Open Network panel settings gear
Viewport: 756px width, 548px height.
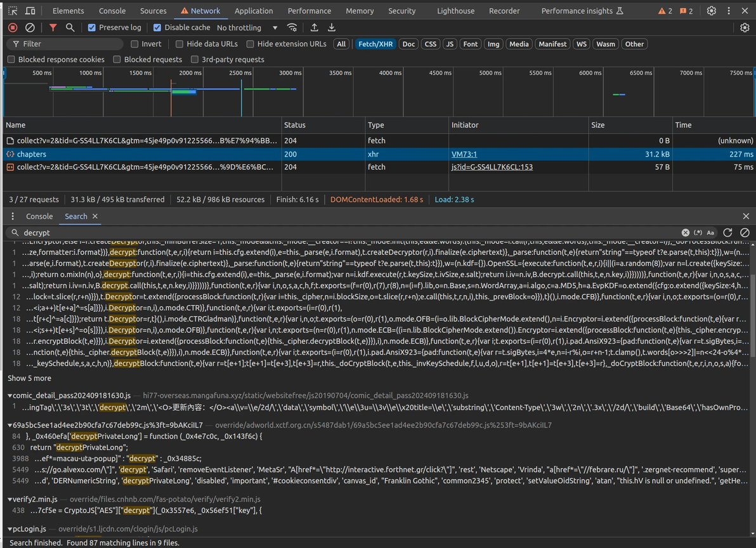745,27
